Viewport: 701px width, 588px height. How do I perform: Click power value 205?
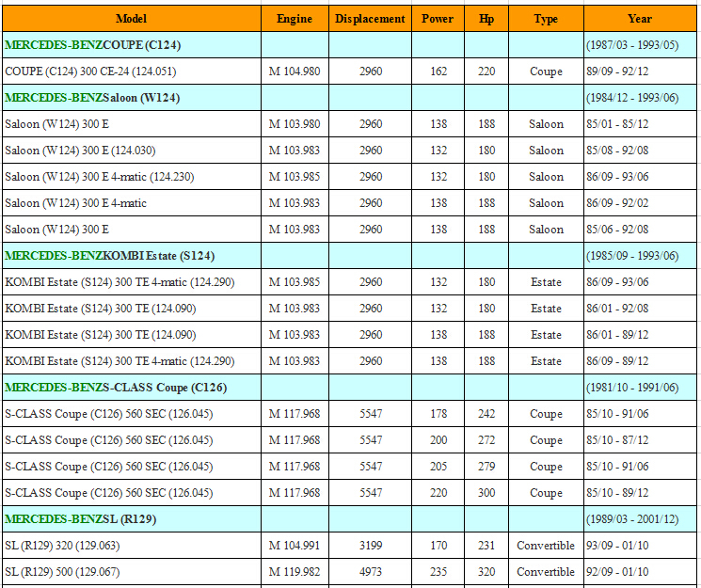tap(438, 467)
